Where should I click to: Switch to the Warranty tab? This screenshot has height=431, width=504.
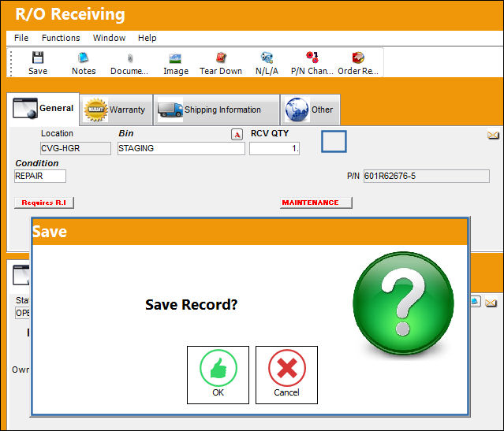(x=116, y=110)
